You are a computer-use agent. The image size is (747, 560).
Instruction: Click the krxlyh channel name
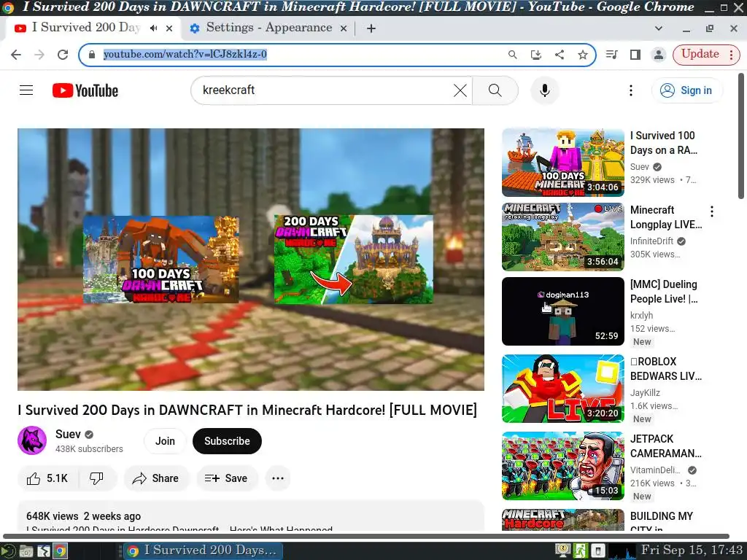pyautogui.click(x=642, y=316)
